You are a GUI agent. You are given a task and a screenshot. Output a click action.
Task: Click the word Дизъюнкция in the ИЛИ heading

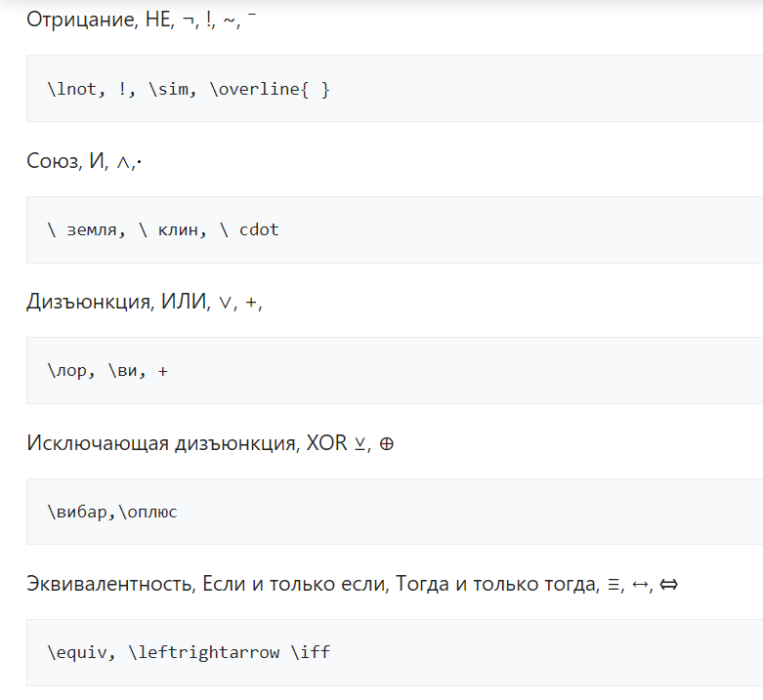(x=86, y=302)
